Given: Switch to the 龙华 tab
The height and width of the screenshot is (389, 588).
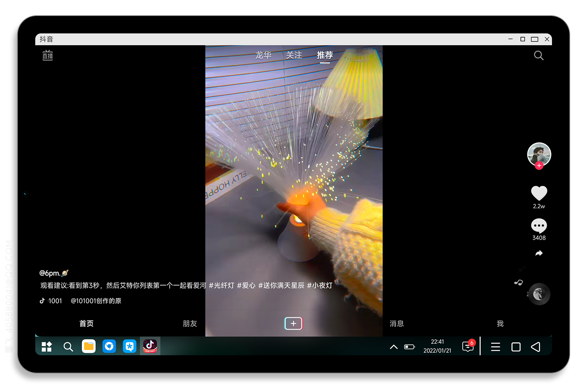Looking at the screenshot, I should point(263,55).
